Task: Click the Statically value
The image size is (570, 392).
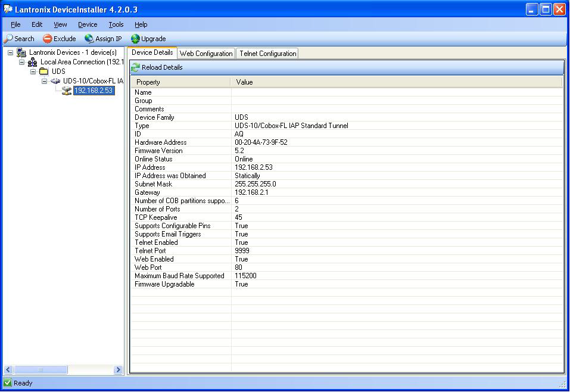Action: pos(247,176)
